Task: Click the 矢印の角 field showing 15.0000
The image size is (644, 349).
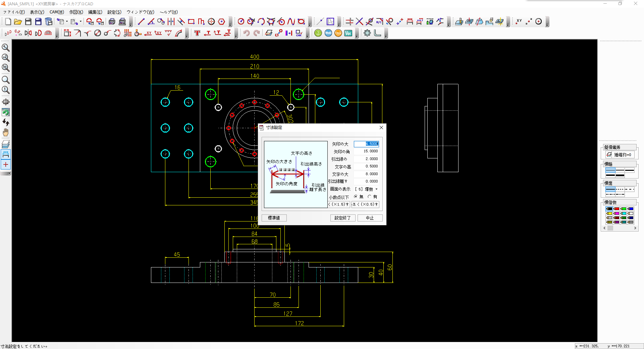Action: pos(366,151)
